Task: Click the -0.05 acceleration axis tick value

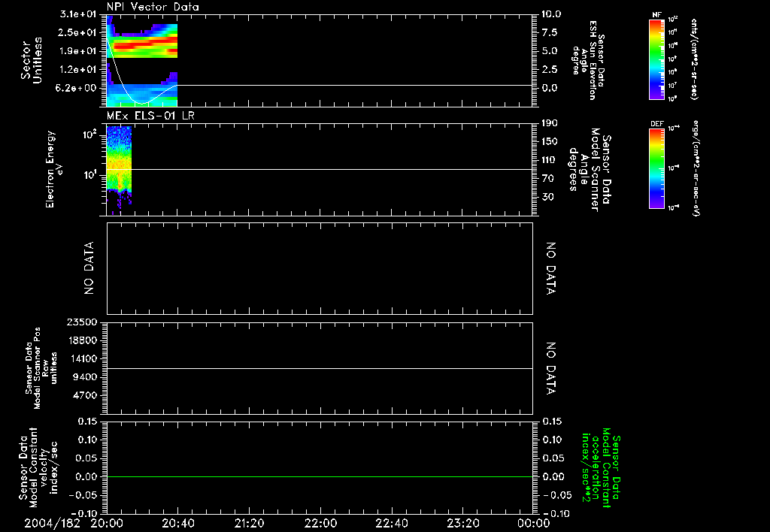Action: [x=556, y=495]
